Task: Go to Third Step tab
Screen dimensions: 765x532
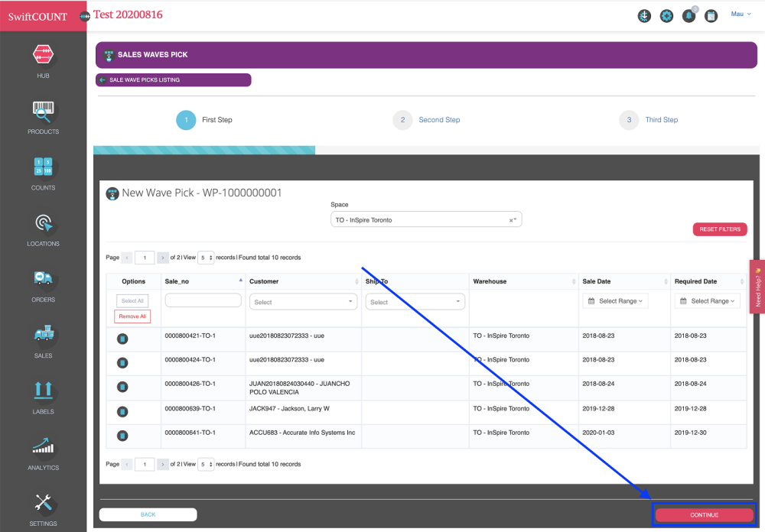Action: click(649, 120)
